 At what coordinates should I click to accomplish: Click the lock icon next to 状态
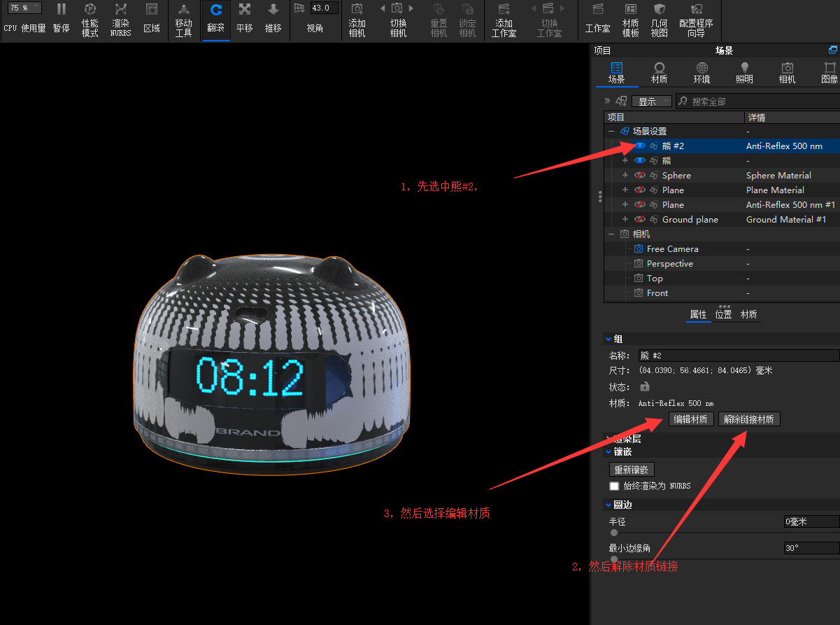click(x=645, y=387)
